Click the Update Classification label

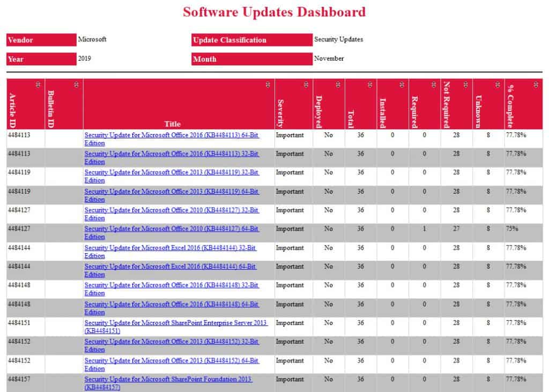coord(229,40)
